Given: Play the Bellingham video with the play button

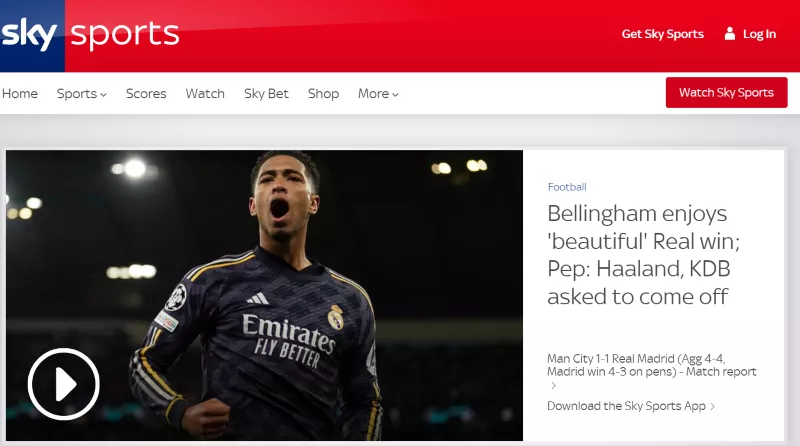Looking at the screenshot, I should tap(64, 384).
